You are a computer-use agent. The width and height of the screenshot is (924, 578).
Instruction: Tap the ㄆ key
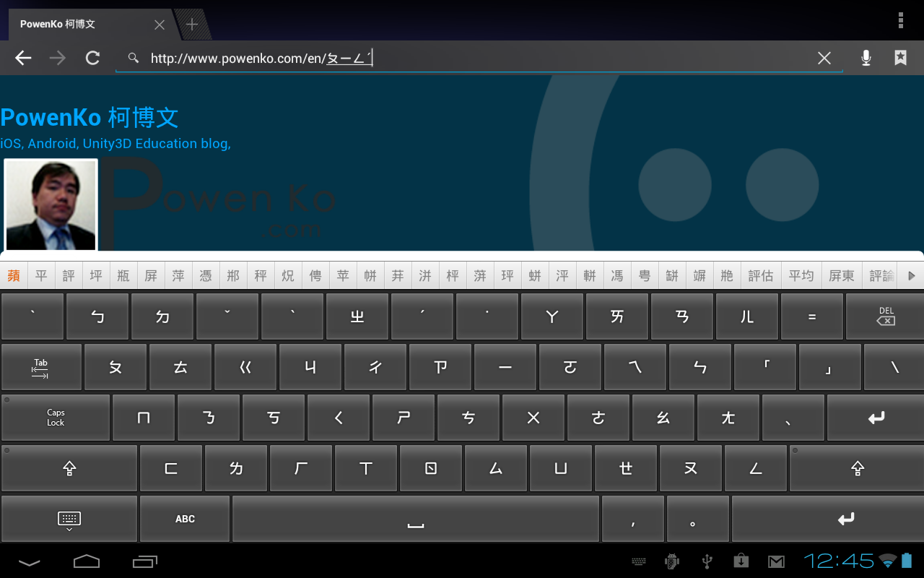(x=115, y=367)
